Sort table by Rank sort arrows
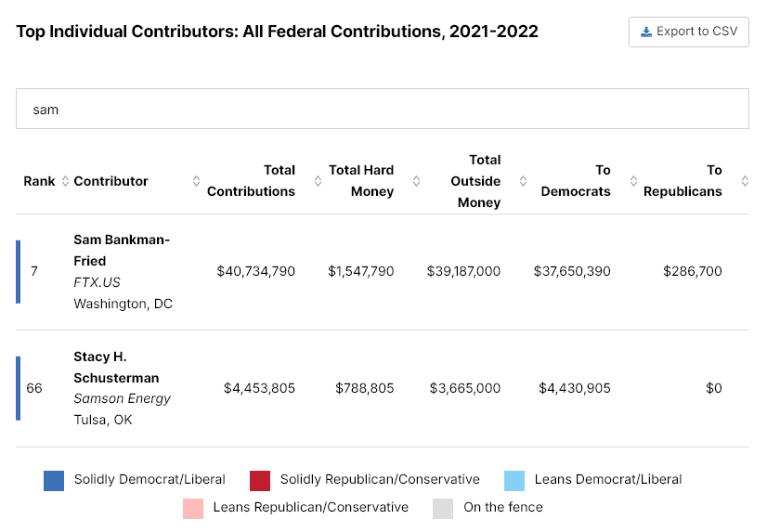767x532 pixels. (x=65, y=181)
